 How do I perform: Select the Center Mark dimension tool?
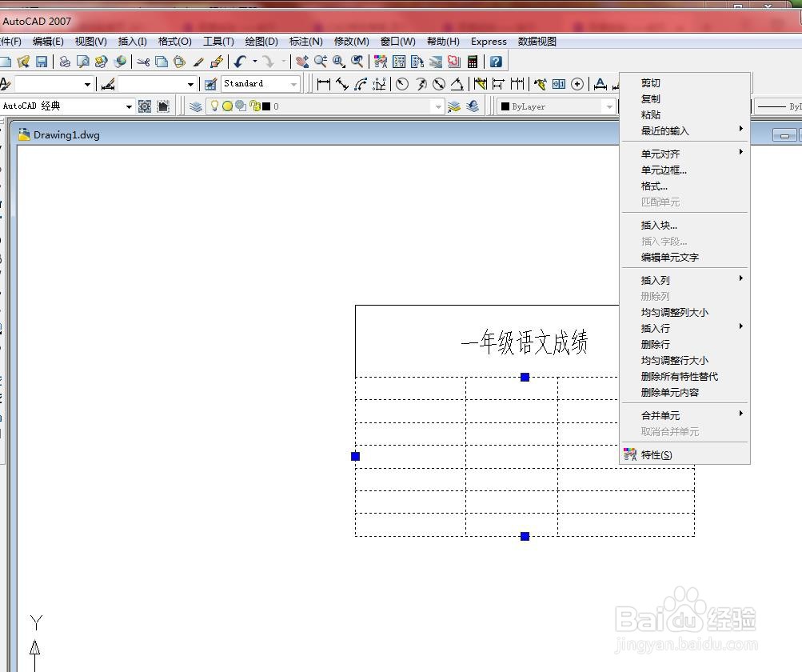[577, 84]
